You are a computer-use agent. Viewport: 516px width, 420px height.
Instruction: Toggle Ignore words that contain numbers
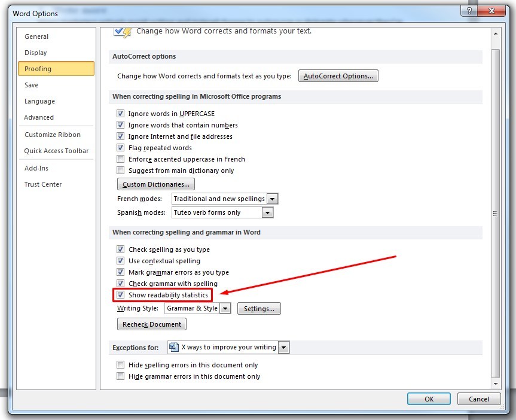point(120,125)
